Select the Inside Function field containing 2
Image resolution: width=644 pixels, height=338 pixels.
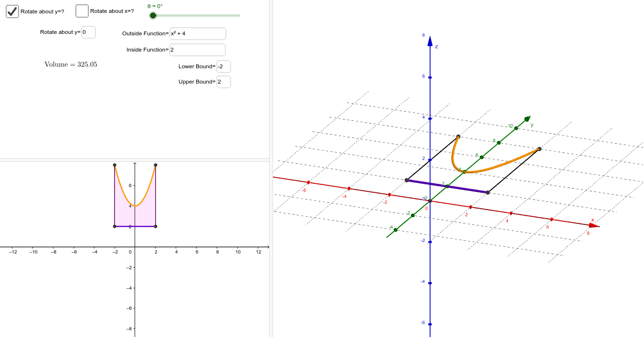click(197, 50)
